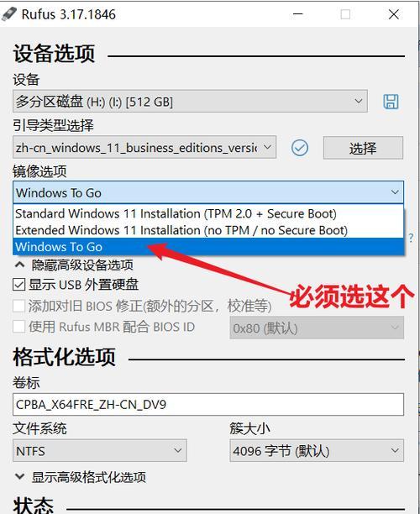Open the boot selection ISO dropdown
The height and width of the screenshot is (514, 420).
pyautogui.click(x=144, y=148)
